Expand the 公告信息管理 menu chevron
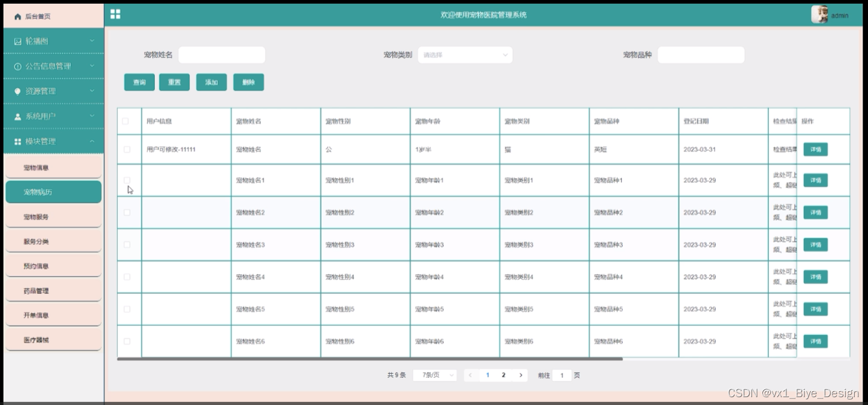This screenshot has height=405, width=868. tap(92, 66)
